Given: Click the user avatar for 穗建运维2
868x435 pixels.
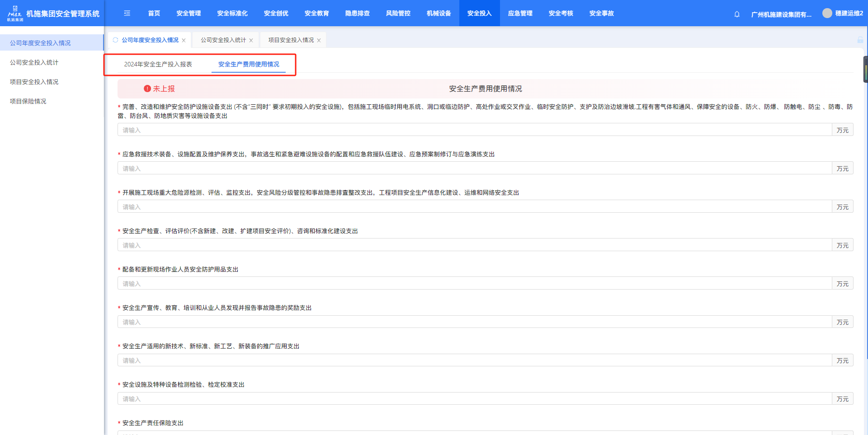Looking at the screenshot, I should pos(827,13).
